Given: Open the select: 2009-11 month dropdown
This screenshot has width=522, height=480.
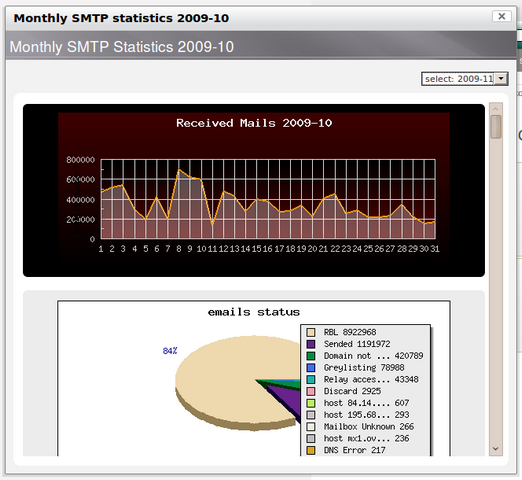Looking at the screenshot, I should (x=464, y=79).
